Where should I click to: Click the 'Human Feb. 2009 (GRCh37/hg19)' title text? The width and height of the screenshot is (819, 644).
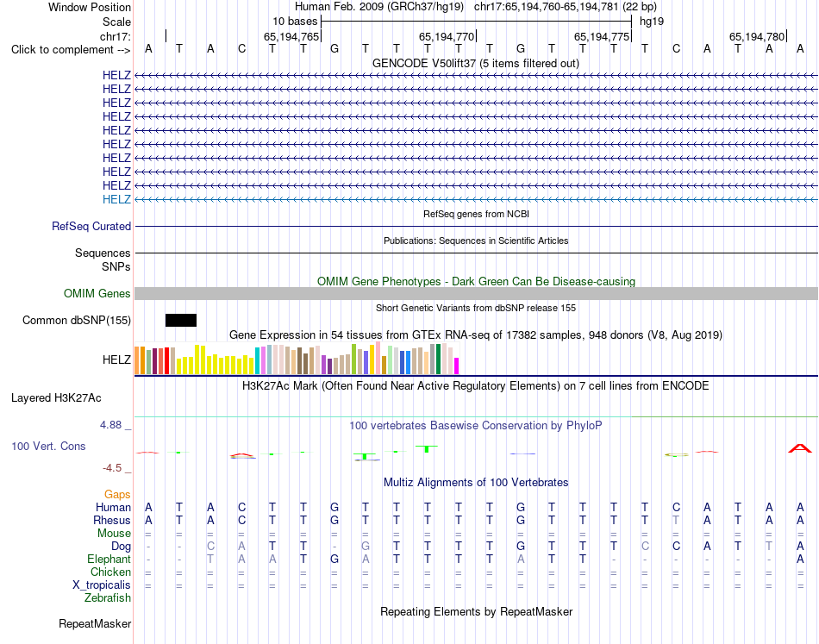(x=379, y=7)
